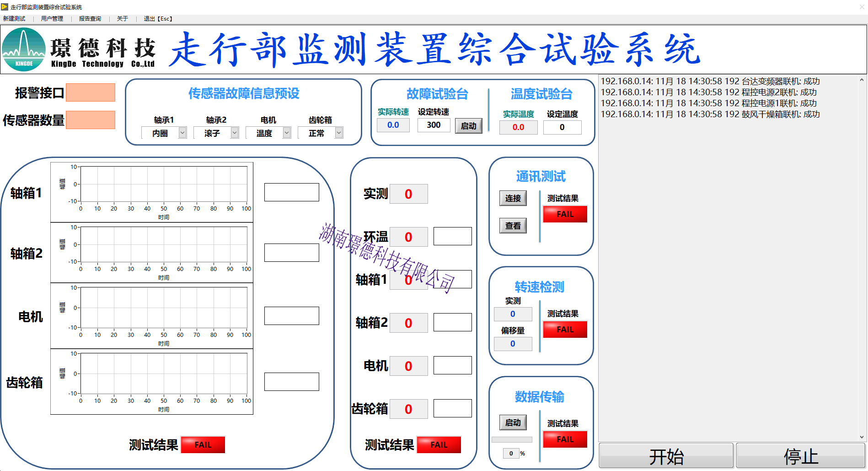The image size is (868, 471).
Task: Expand the 轴承1 dropdown arrow
Action: (x=182, y=133)
